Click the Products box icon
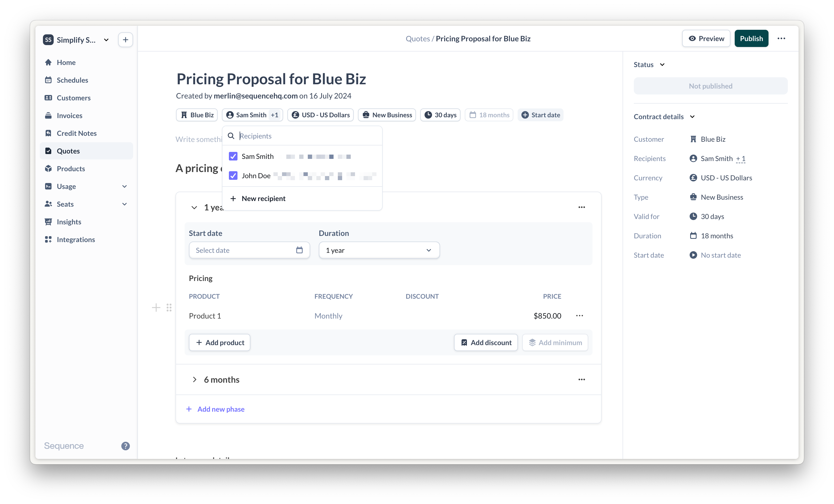834x504 pixels. tap(48, 168)
